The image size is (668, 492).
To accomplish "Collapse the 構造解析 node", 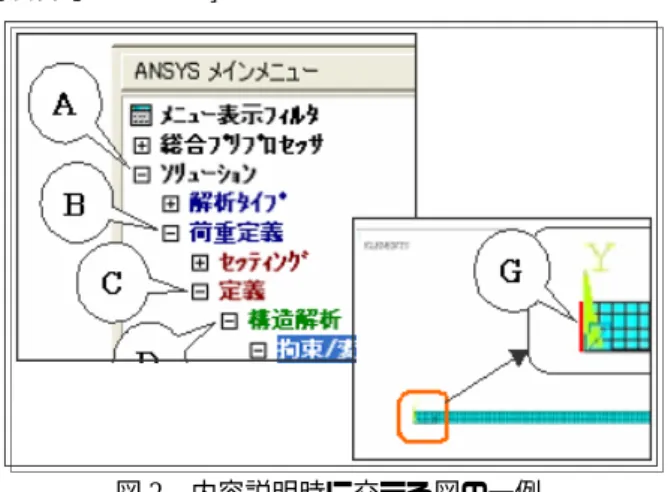I will [x=229, y=321].
